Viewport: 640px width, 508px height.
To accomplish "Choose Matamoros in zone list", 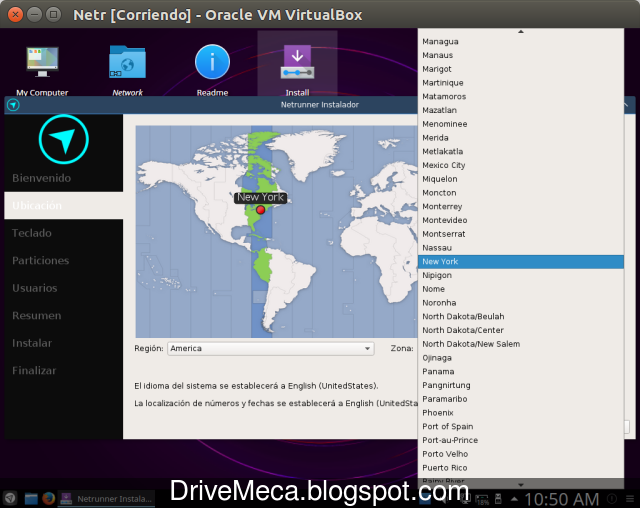I will click(521, 97).
